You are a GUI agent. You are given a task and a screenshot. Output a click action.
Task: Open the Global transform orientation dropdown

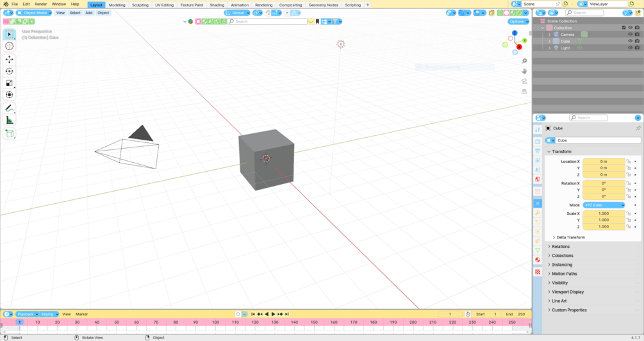237,13
